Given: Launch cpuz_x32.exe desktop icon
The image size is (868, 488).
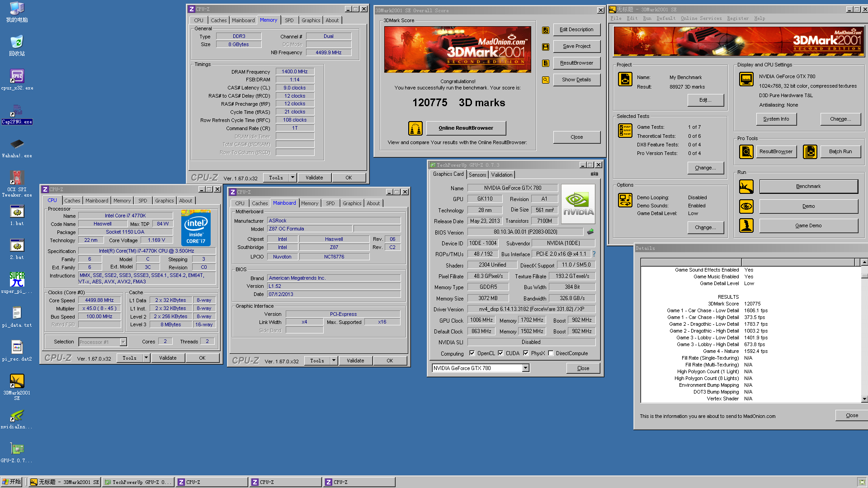Looking at the screenshot, I should 17,80.
